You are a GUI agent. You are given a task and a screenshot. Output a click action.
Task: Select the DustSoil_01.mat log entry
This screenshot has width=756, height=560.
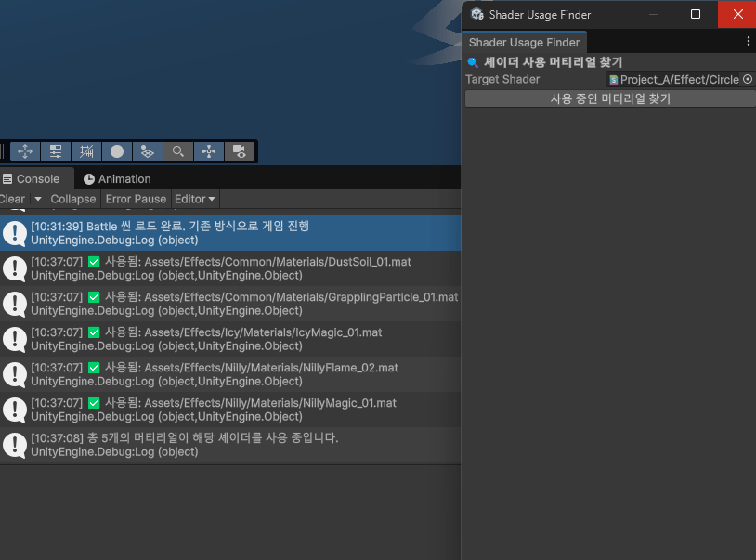click(230, 268)
